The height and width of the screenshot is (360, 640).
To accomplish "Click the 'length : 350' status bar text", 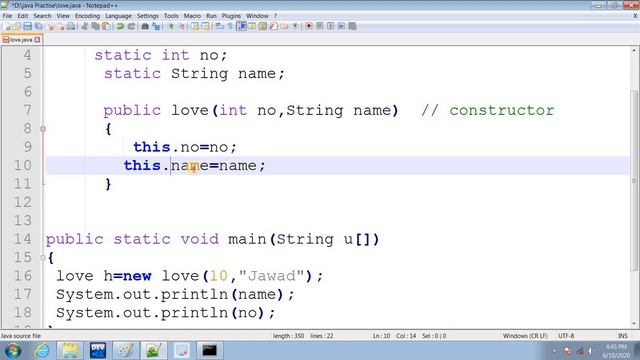I will pos(289,336).
